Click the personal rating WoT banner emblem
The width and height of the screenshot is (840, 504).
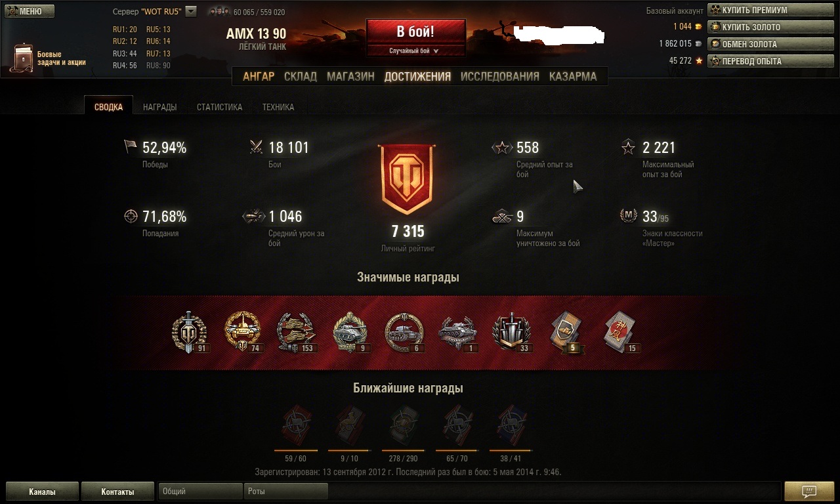point(406,178)
